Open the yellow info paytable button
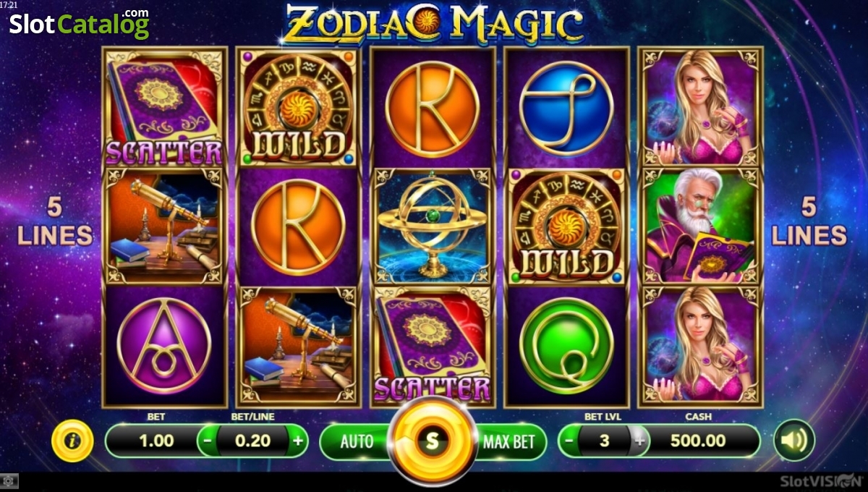 [x=72, y=440]
